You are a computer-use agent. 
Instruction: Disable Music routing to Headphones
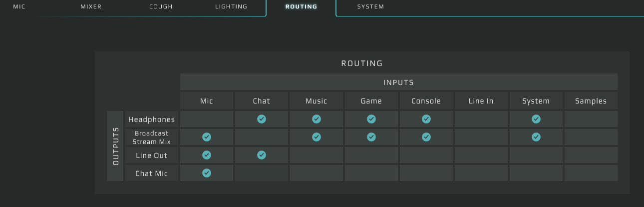click(x=317, y=119)
